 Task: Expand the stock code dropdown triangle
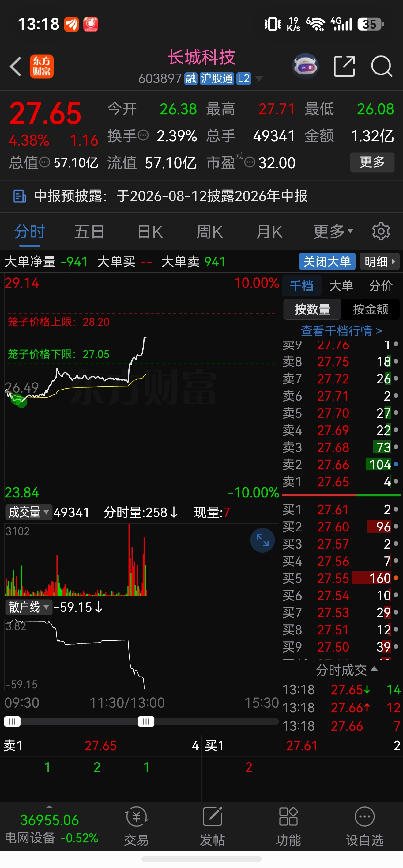[x=259, y=79]
